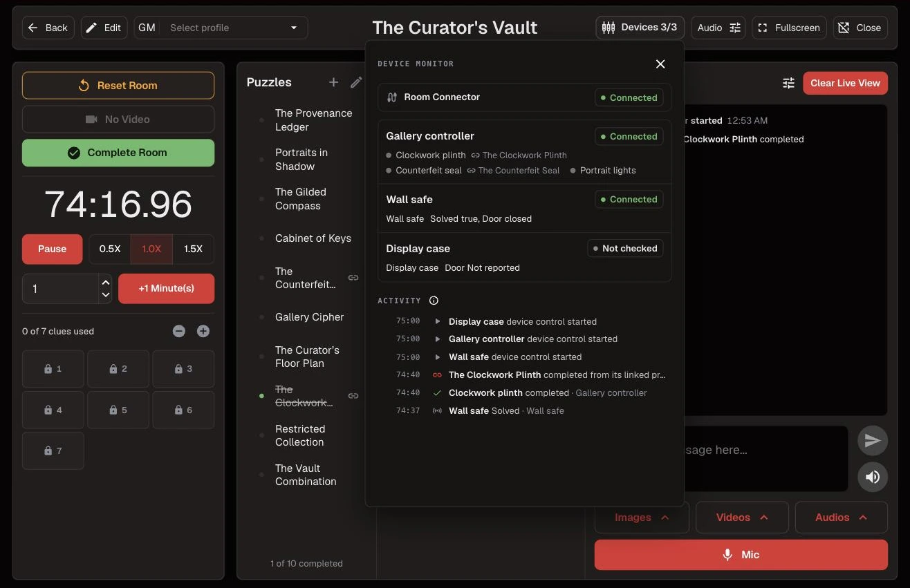Screen dimensions: 910x588
Task: Click the minutes number input field
Action: click(x=61, y=289)
